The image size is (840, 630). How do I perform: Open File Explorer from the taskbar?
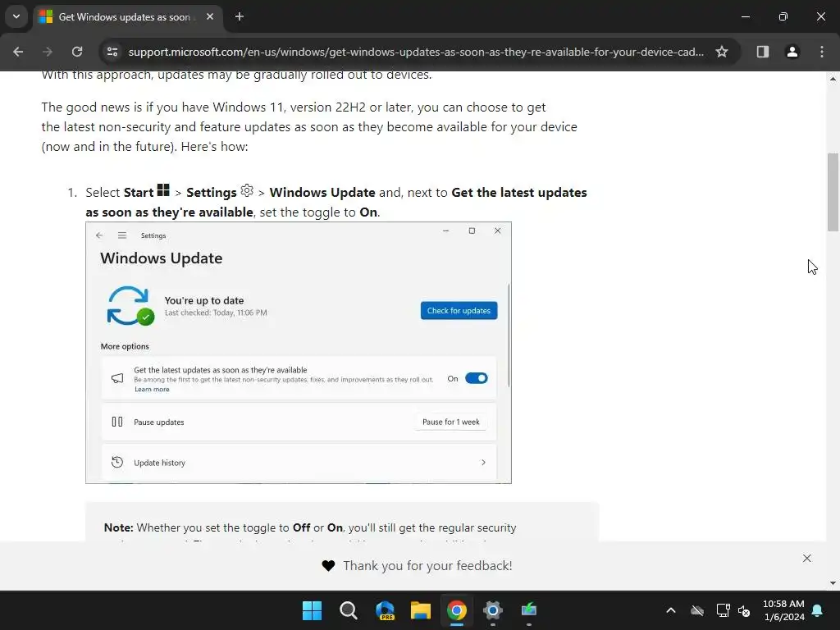421,610
